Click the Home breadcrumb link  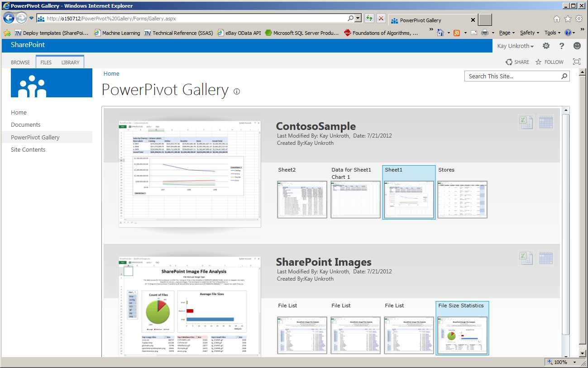[x=111, y=73]
